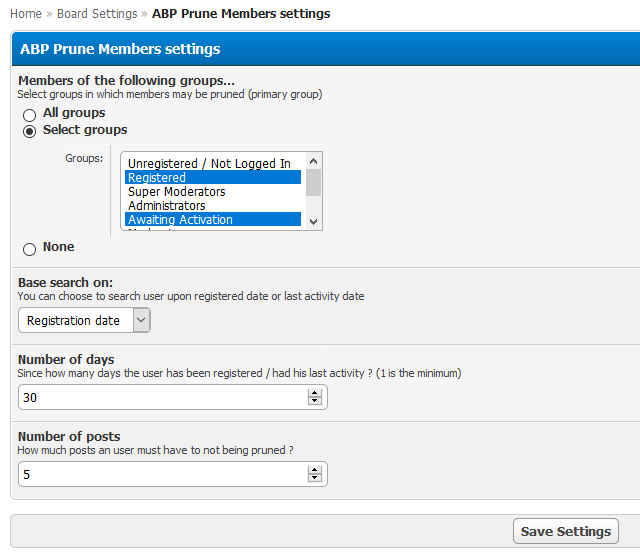Select the None radio button
The height and width of the screenshot is (555, 640).
30,248
